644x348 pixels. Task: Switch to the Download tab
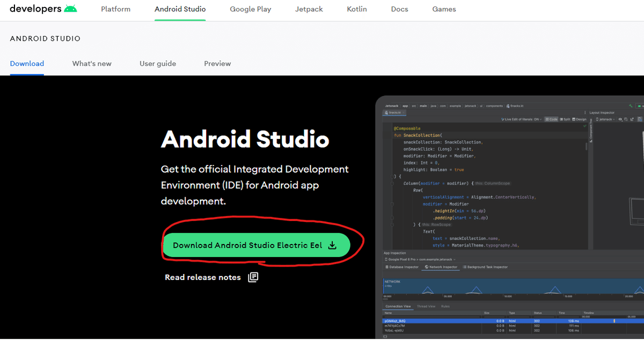tap(27, 63)
